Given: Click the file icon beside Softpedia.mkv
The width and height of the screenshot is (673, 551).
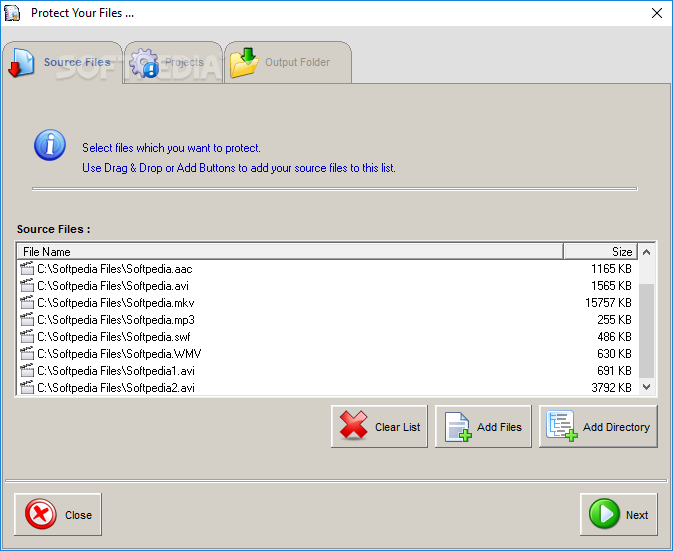Looking at the screenshot, I should coord(27,303).
